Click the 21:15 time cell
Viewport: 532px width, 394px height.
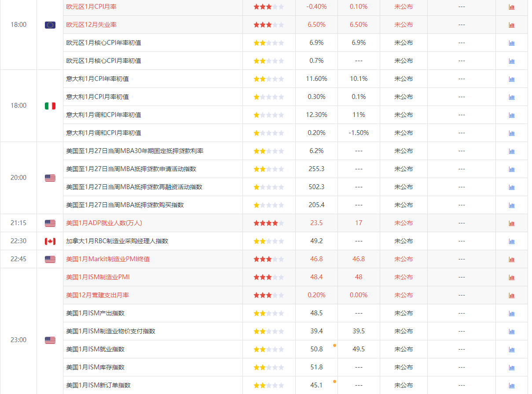coord(18,223)
